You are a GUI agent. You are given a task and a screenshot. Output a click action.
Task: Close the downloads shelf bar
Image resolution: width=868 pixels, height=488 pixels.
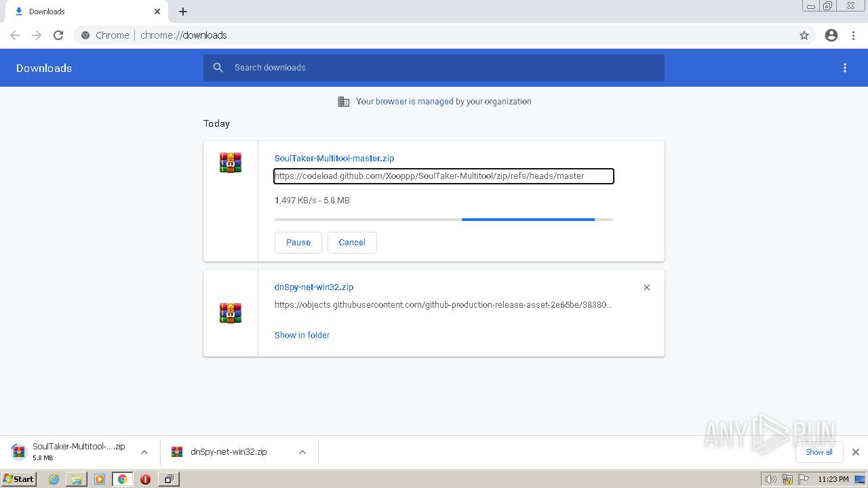click(856, 452)
